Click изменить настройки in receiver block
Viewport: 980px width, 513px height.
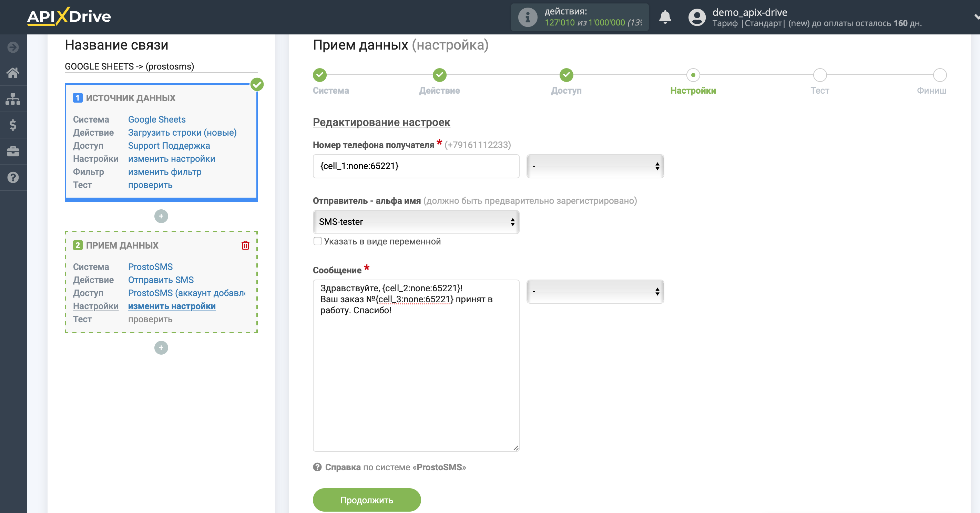(172, 306)
